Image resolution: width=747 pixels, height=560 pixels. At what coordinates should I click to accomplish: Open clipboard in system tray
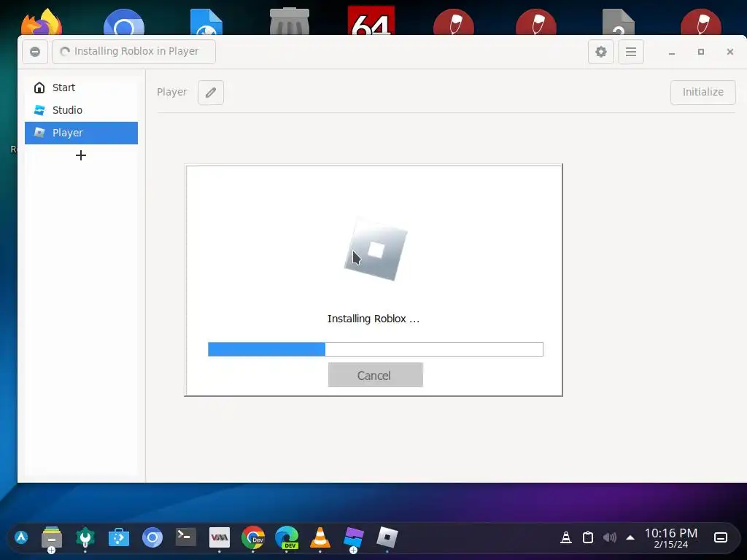click(588, 537)
